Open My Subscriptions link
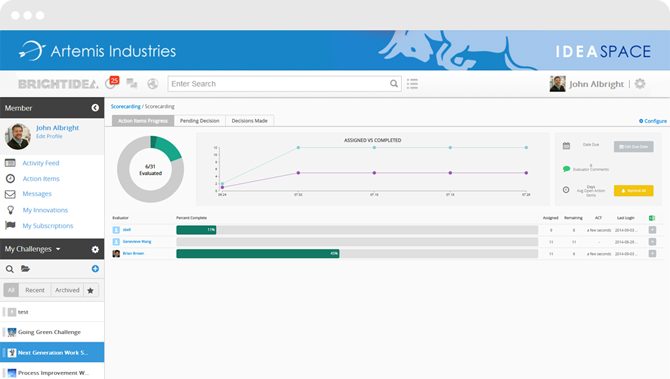This screenshot has width=670, height=379. pyautogui.click(x=48, y=226)
